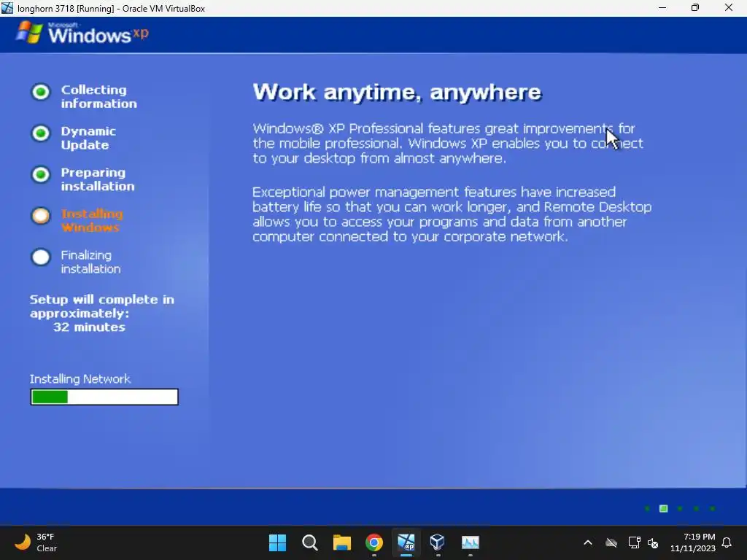Screen dimensions: 747x560
Task: Click the 'Work anytime, anywhere' heading
Action: [x=397, y=92]
